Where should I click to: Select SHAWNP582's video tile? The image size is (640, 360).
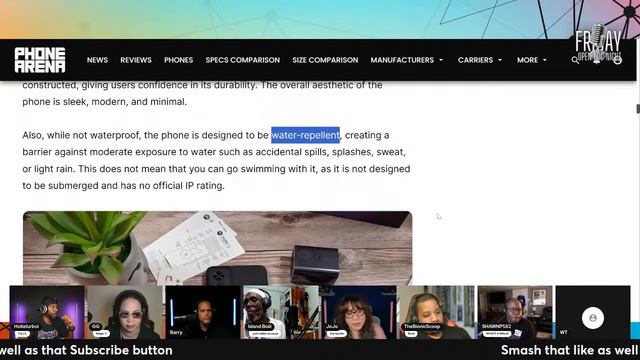515,312
